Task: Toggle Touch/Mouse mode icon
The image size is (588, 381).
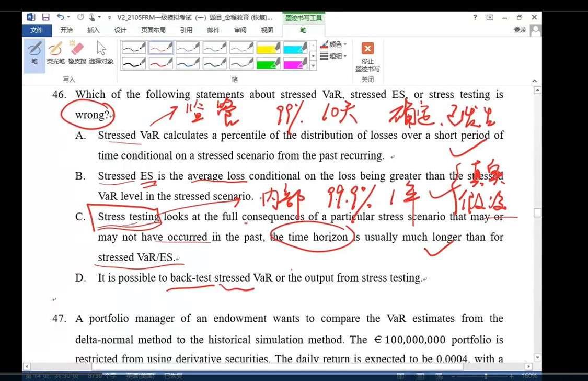Action: pyautogui.click(x=92, y=17)
